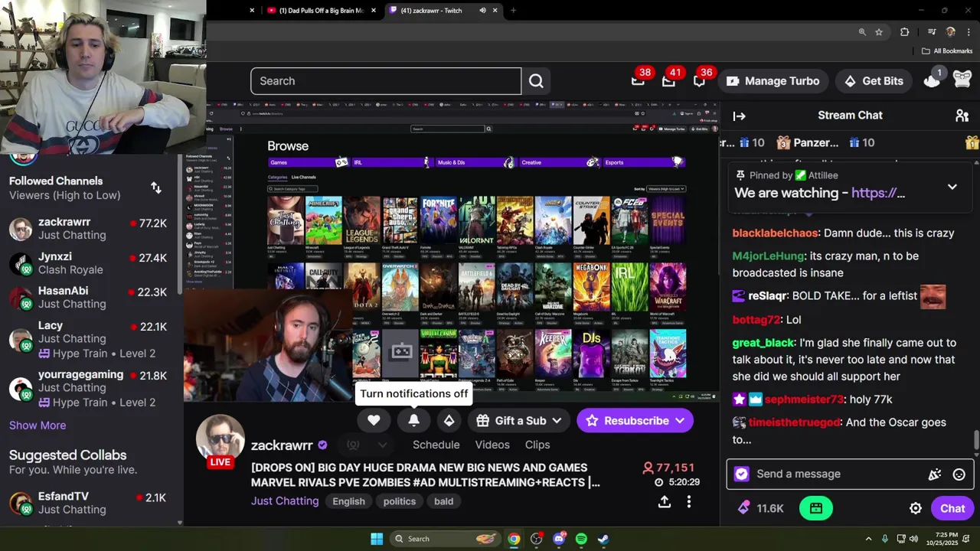Open All Bookmarks folder

[947, 51]
